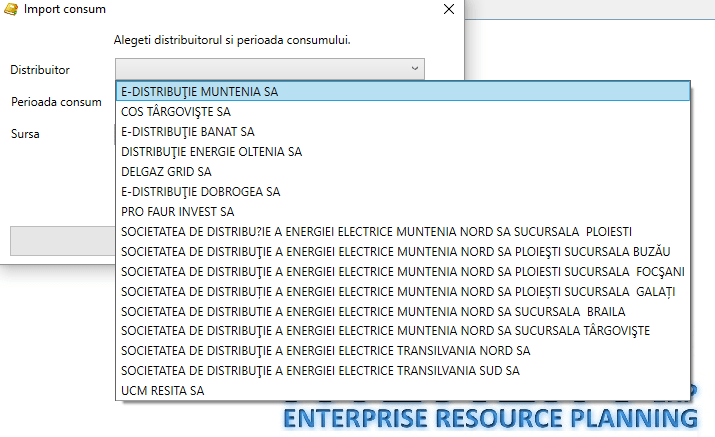Image resolution: width=715 pixels, height=437 pixels.
Task: Click the 'Alegeti distribuitorul si perioada consumului' text
Action: [x=232, y=40]
